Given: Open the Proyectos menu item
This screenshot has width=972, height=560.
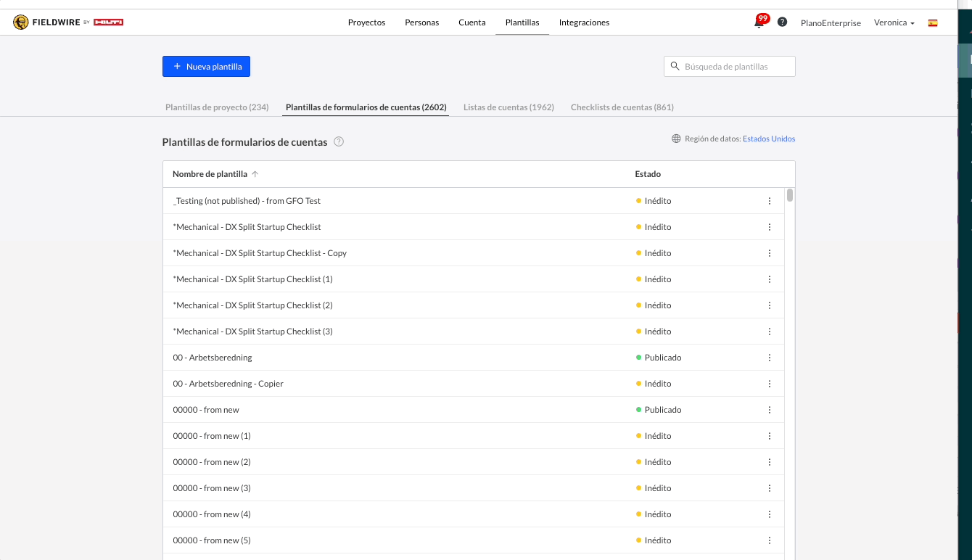Looking at the screenshot, I should click(366, 22).
